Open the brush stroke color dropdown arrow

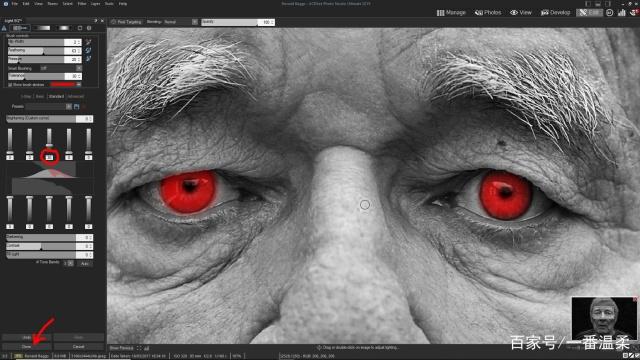pyautogui.click(x=79, y=84)
